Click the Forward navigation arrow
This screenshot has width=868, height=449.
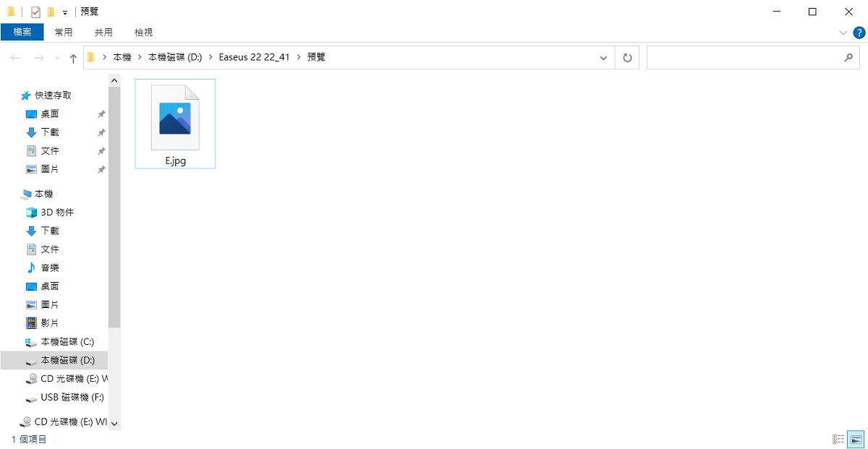tap(39, 58)
